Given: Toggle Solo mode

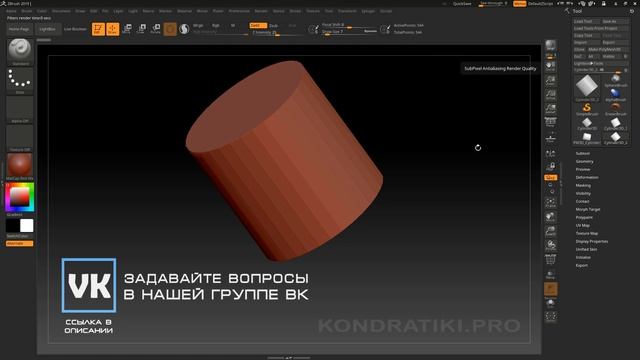Looking at the screenshot, I should [x=551, y=303].
